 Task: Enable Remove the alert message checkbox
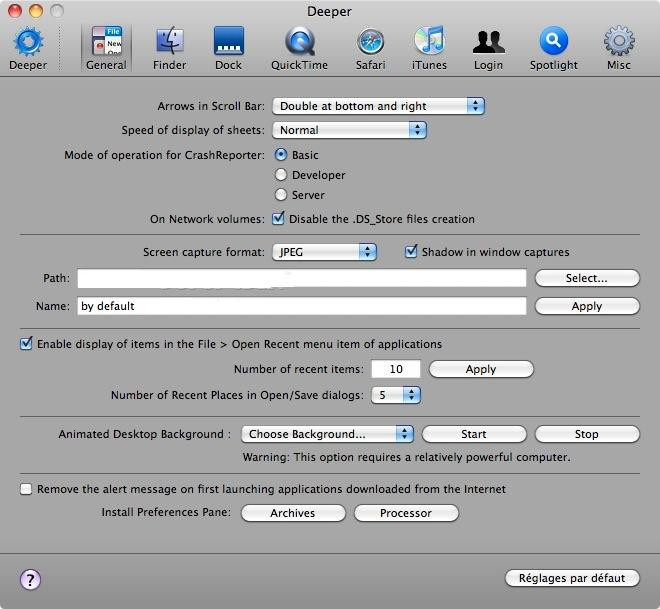pyautogui.click(x=26, y=489)
